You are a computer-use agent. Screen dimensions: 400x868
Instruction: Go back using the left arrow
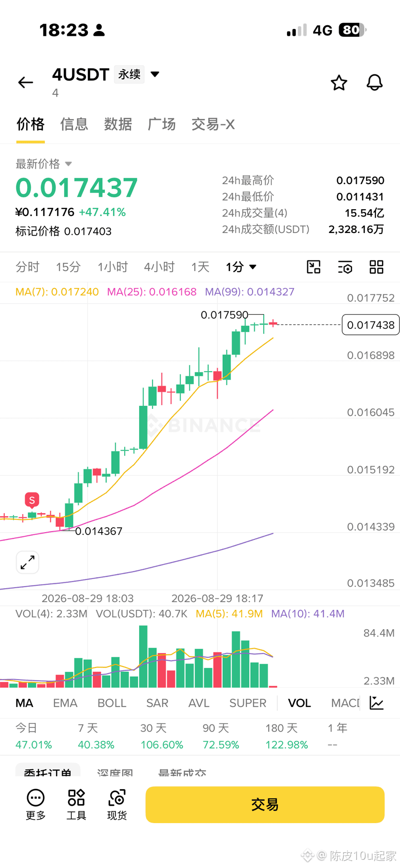(26, 83)
